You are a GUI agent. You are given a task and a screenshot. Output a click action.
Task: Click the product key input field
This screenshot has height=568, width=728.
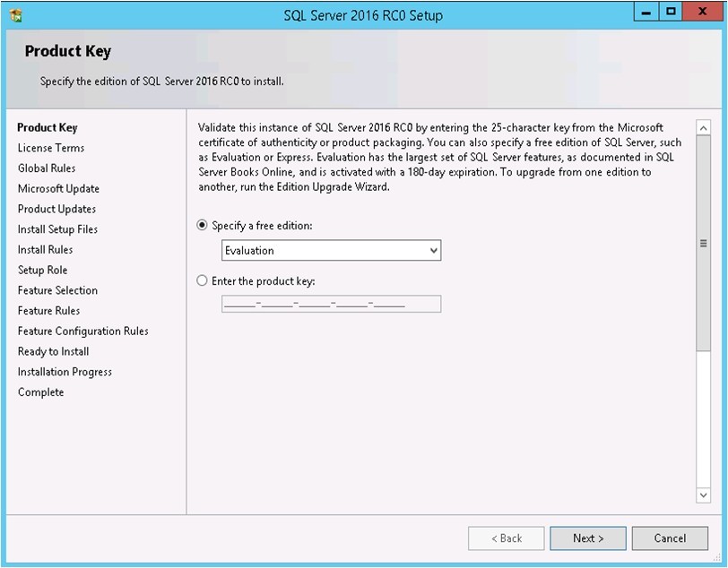pyautogui.click(x=331, y=304)
